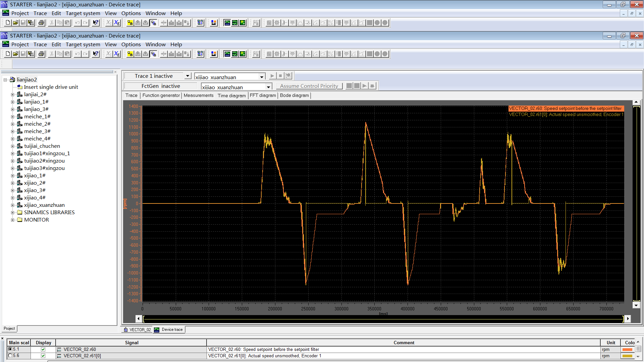644x362 pixels.
Task: Toggle the VECTOR_02.r61[0] display checkbox
Action: (x=43, y=356)
